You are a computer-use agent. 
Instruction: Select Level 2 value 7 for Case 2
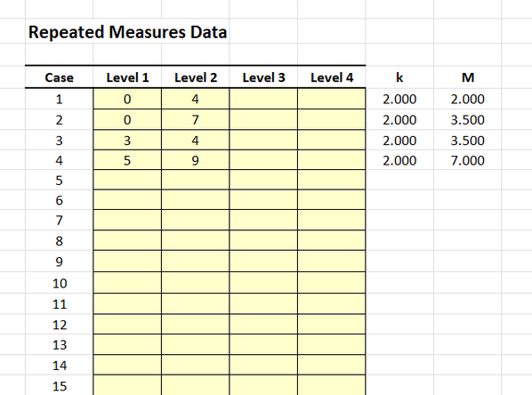pyautogui.click(x=196, y=119)
